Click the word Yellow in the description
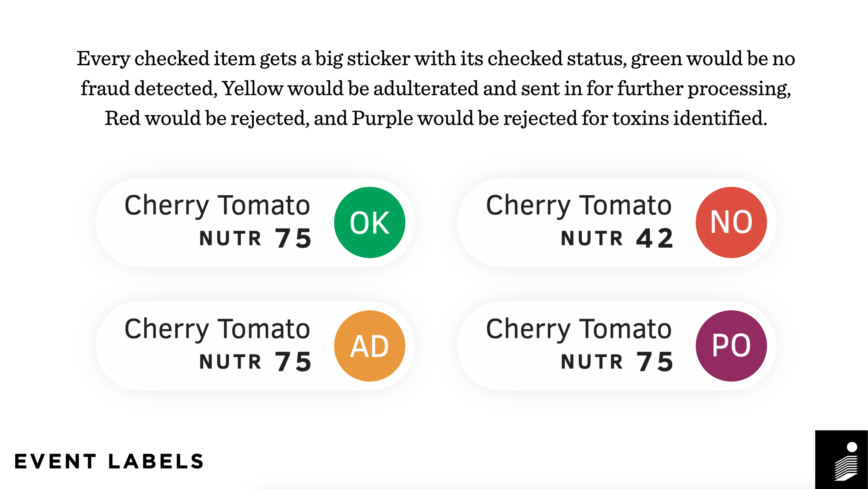Viewport: 868px width, 489px height. point(252,89)
